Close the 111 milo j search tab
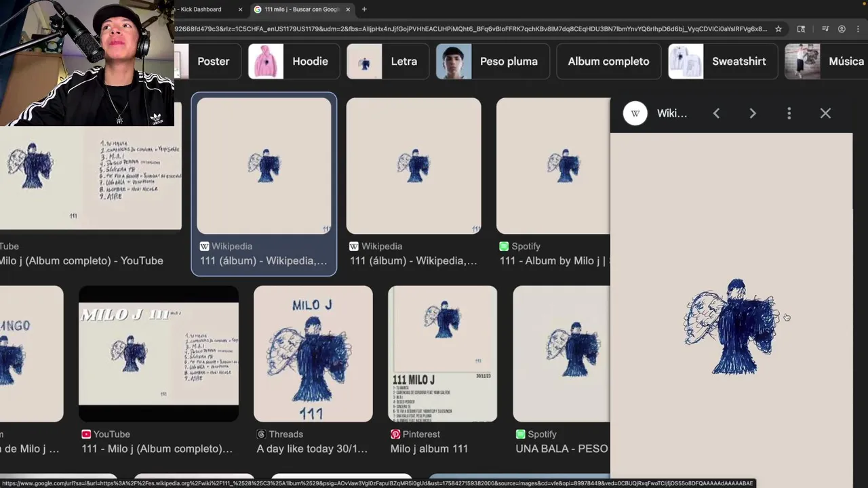The image size is (868, 488). pos(348,9)
